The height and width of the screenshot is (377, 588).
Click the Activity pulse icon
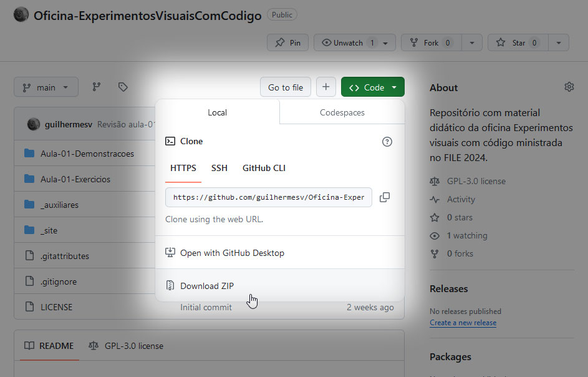click(435, 199)
